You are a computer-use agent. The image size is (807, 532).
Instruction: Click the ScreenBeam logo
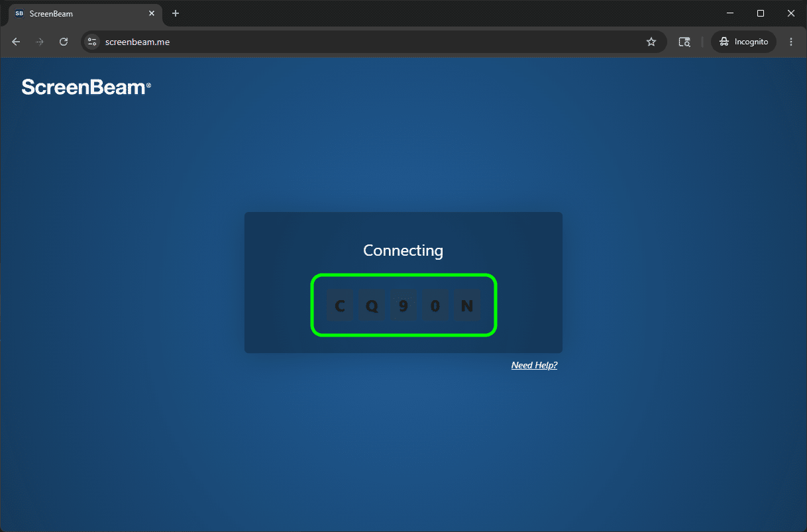[86, 87]
